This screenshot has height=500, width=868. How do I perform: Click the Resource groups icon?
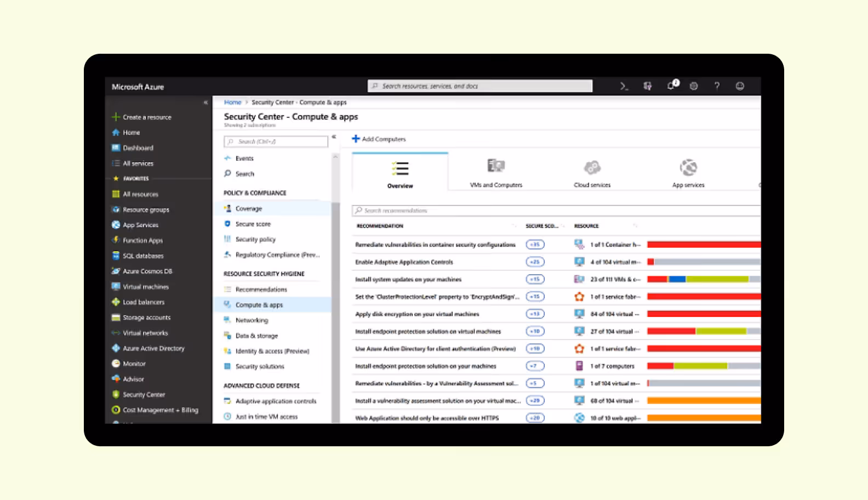pos(116,209)
